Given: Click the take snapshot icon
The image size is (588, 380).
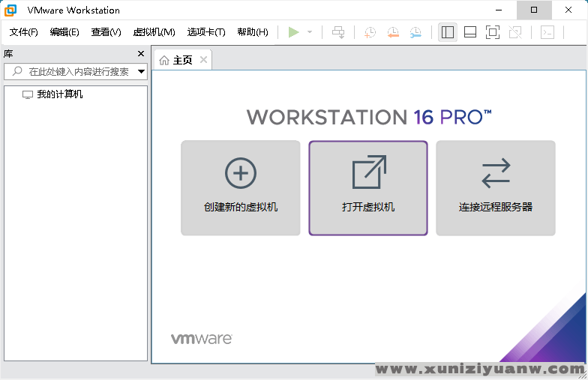Looking at the screenshot, I should [x=370, y=32].
